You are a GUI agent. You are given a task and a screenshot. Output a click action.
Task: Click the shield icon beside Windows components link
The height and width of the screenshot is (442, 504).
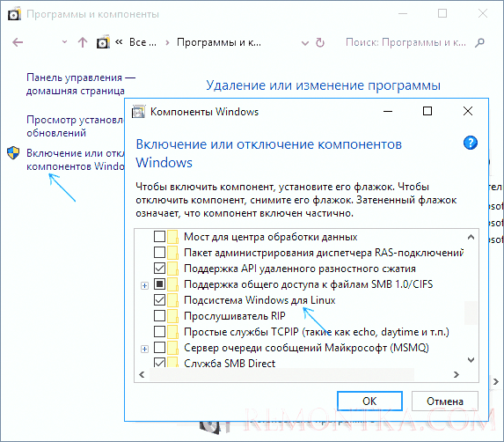[x=13, y=153]
